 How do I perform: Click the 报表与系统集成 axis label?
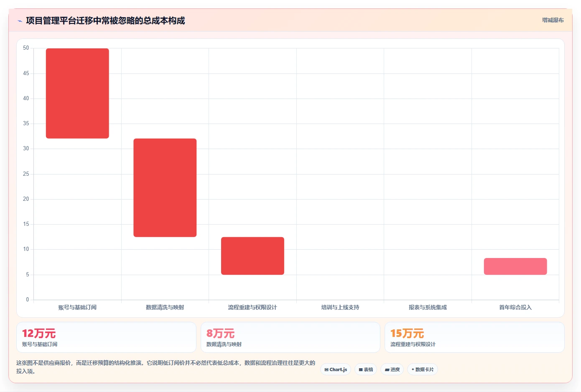[x=428, y=307]
